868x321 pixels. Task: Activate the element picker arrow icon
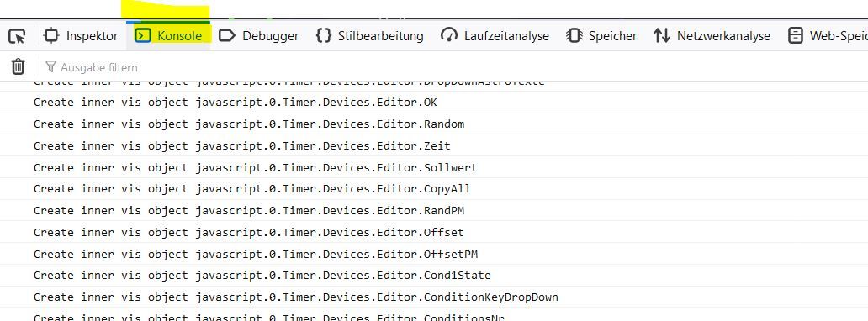coord(17,36)
